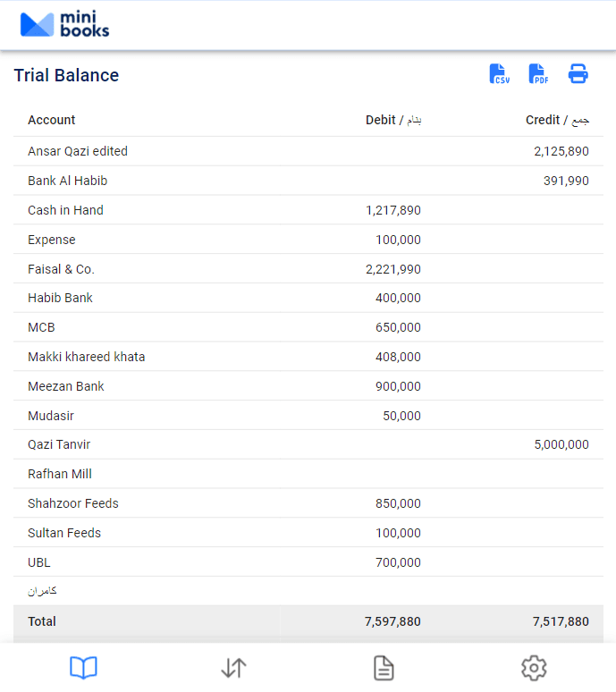Open the ledger book tab
This screenshot has width=616, height=692.
tap(83, 668)
